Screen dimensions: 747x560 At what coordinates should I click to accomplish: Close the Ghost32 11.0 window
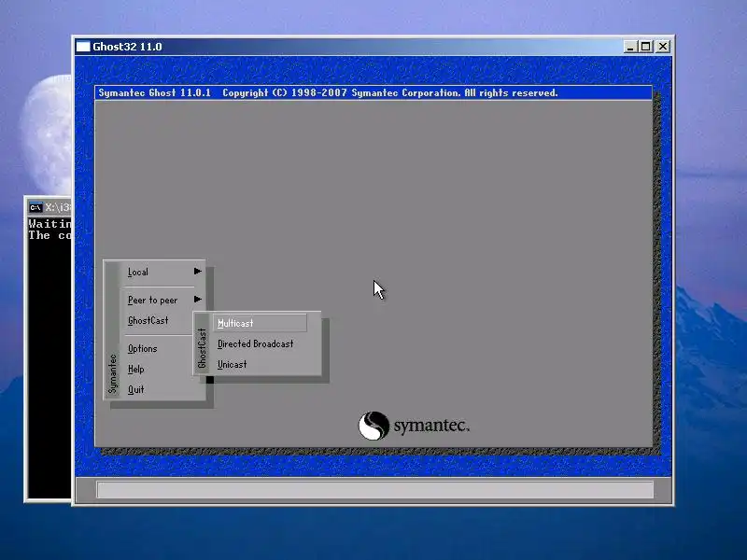click(x=663, y=47)
